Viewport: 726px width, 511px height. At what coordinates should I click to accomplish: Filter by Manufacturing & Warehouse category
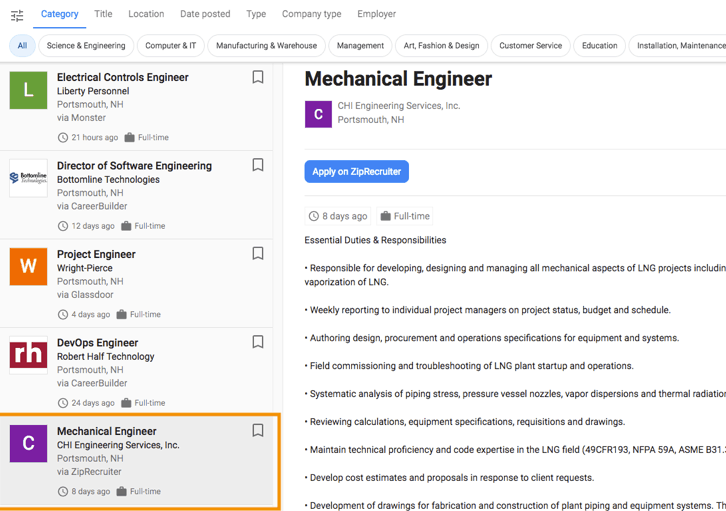[x=267, y=45]
